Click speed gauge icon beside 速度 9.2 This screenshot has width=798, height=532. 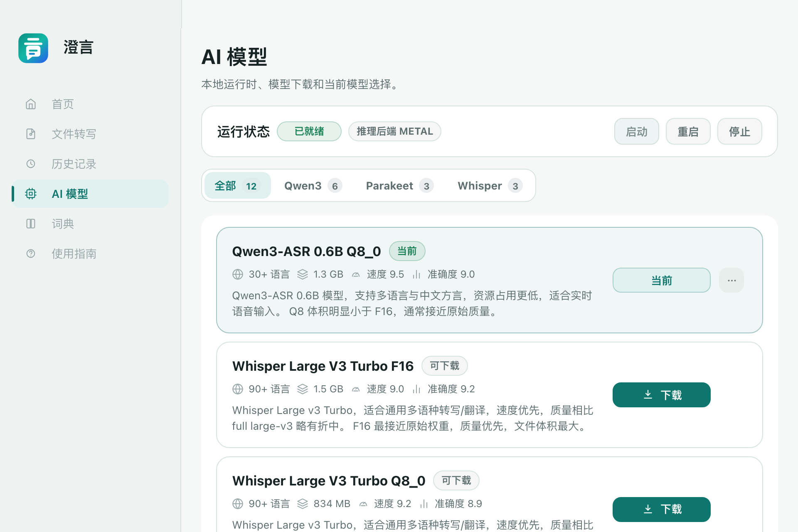click(x=363, y=504)
